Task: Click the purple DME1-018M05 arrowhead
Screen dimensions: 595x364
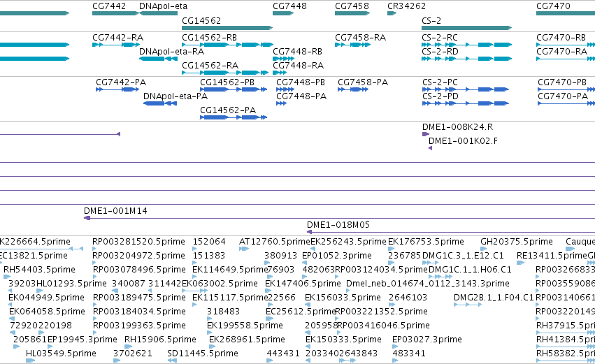Action: tap(309, 232)
